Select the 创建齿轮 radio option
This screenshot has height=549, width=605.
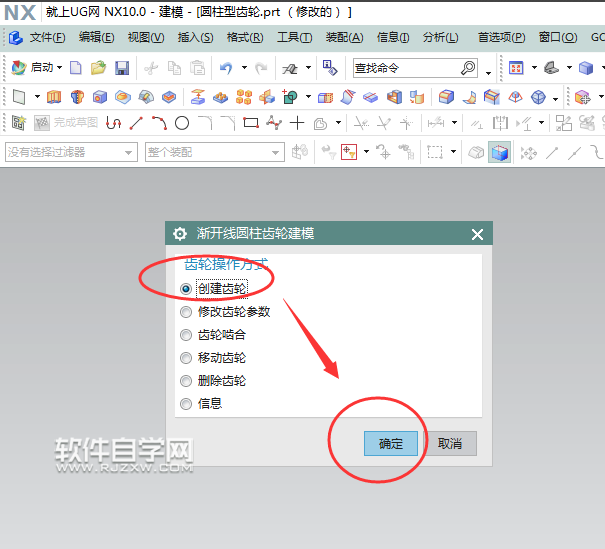[x=186, y=289]
